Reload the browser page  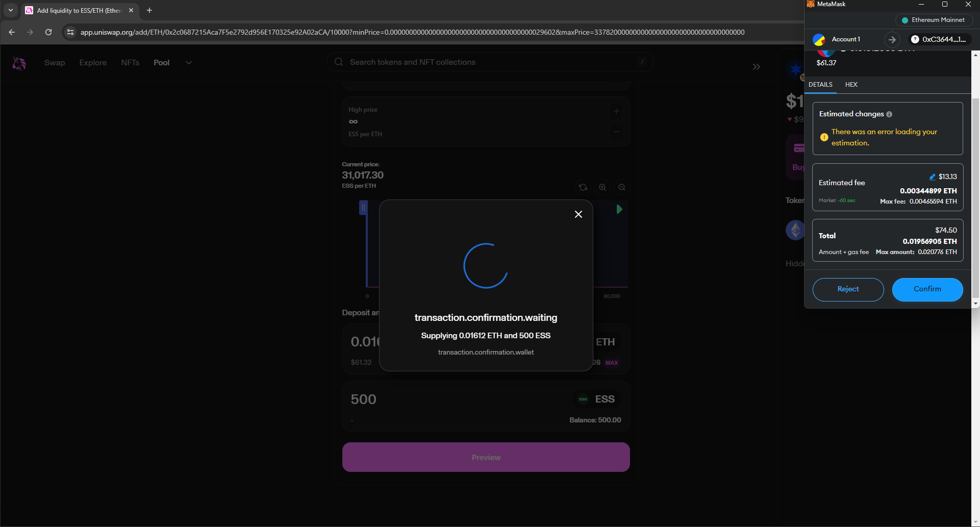[48, 32]
